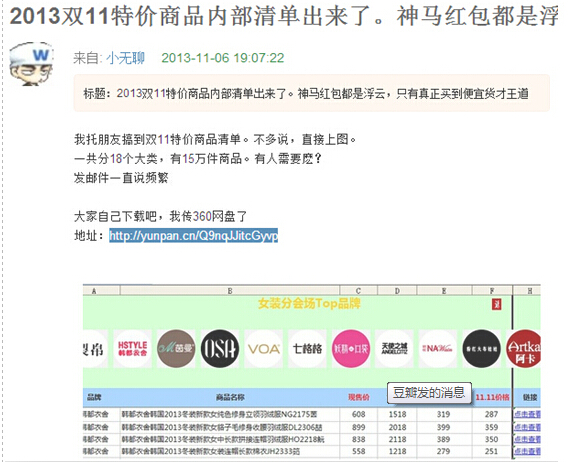Click the red Artka 阿卡 logo
Image resolution: width=568 pixels, height=462 pixels.
pos(523,349)
